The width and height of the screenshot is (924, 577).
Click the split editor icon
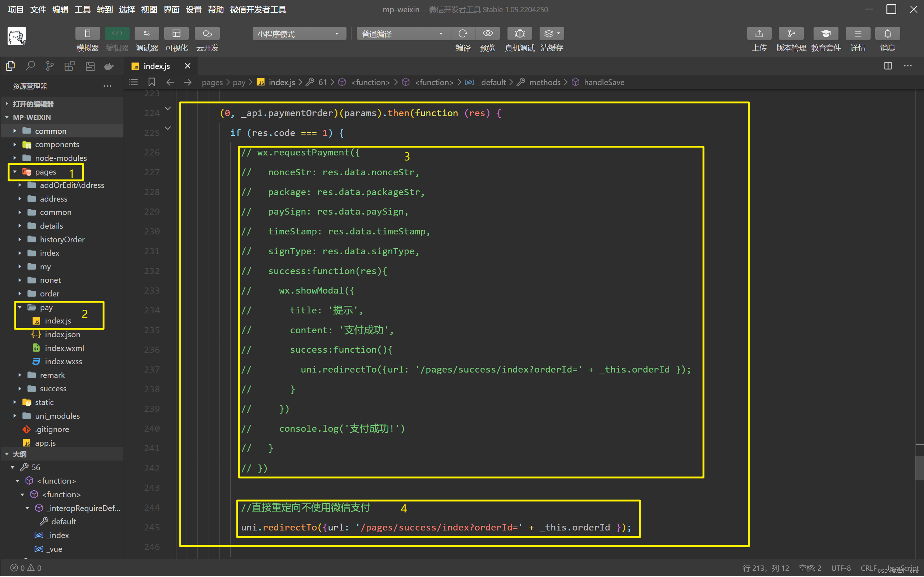click(x=888, y=66)
